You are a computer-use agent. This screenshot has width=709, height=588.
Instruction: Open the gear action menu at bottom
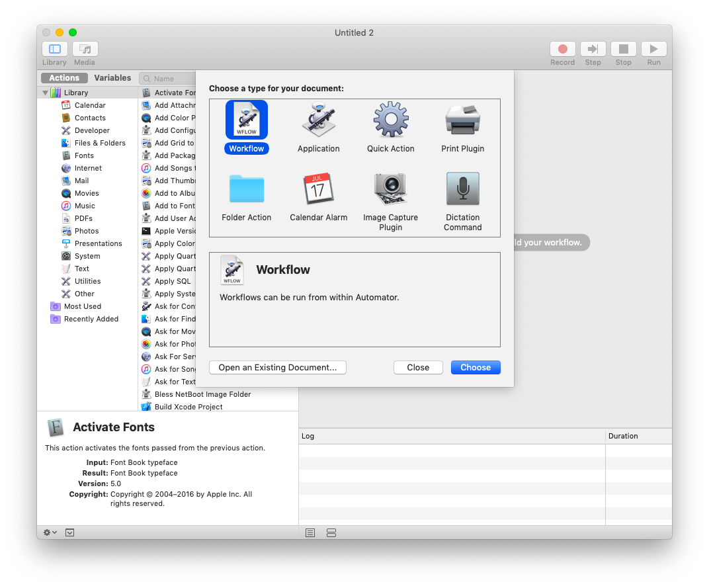point(50,532)
